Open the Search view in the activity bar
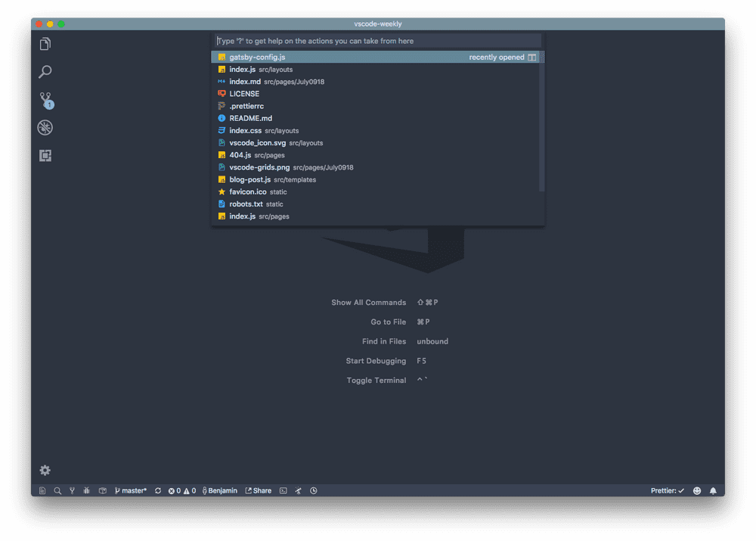Screen dimensions: 756x541 point(45,73)
